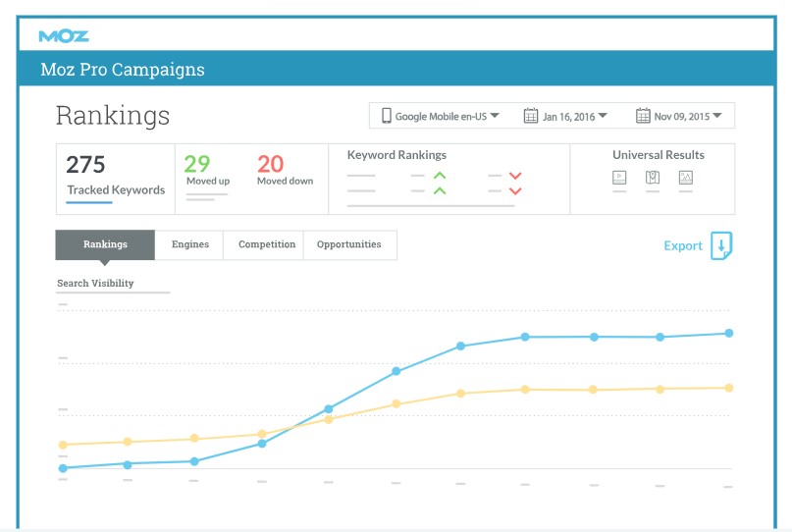Click the first yellow data point on the chart
The image size is (792, 532).
(x=63, y=445)
